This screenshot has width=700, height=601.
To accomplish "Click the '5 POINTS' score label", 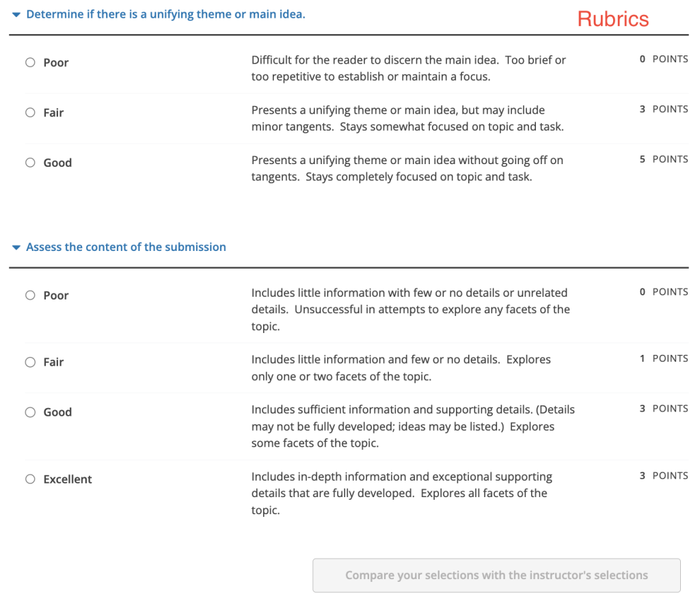I will click(664, 159).
